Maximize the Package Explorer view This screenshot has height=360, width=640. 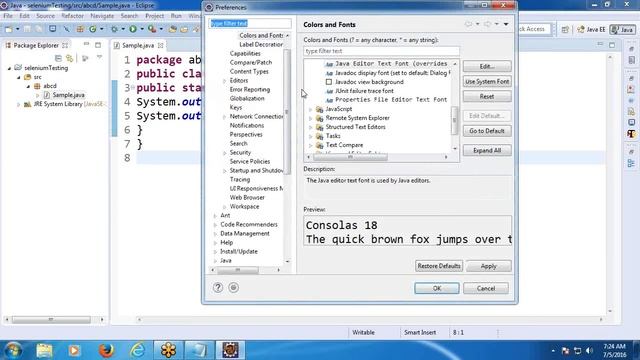tap(98, 45)
